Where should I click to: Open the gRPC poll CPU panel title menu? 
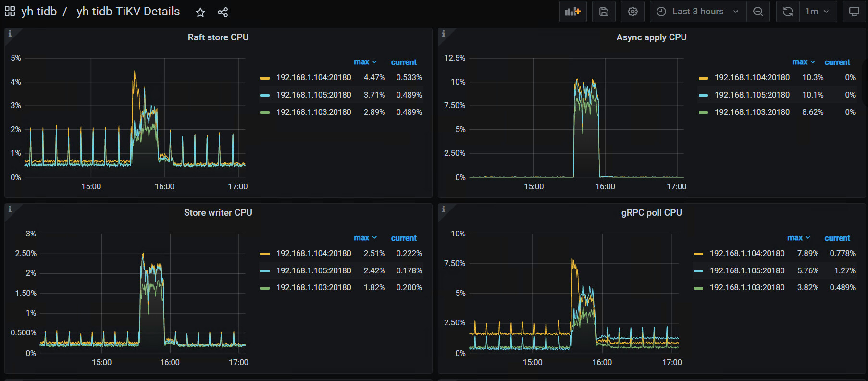coord(651,212)
